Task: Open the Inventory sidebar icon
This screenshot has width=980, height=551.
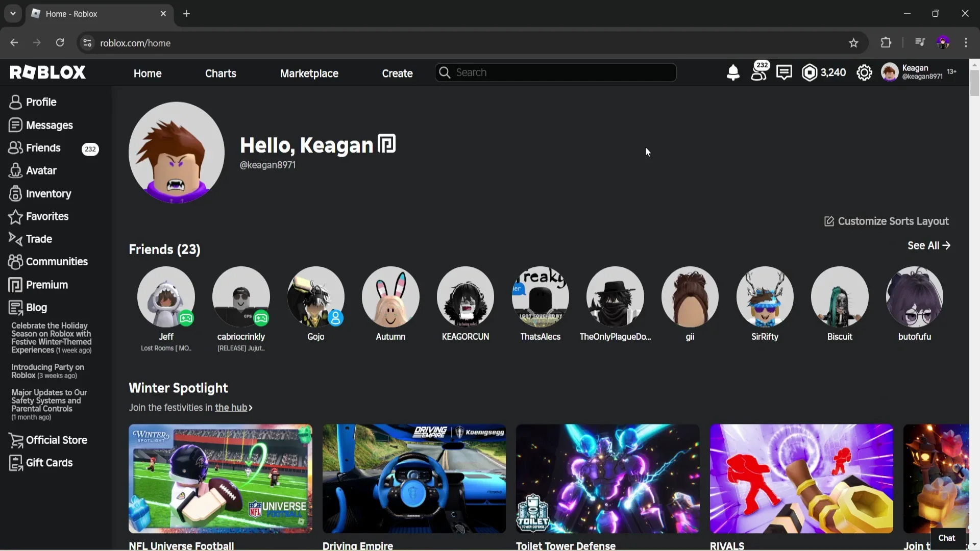Action: tap(15, 193)
